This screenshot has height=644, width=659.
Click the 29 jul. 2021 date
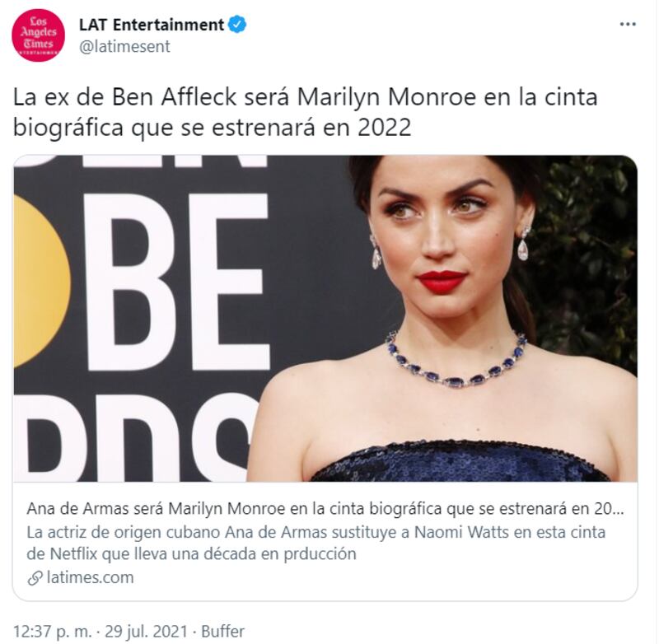146,632
